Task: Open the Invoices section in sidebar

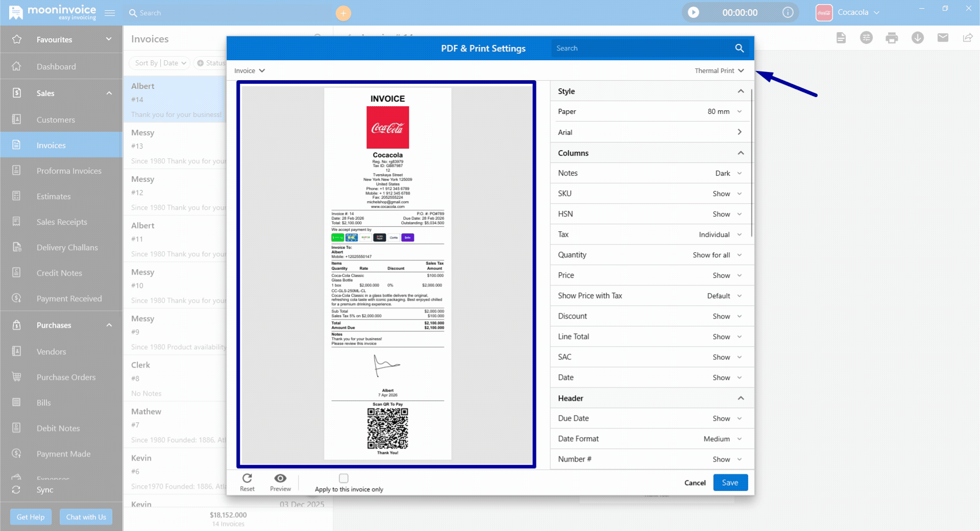Action: pos(51,145)
